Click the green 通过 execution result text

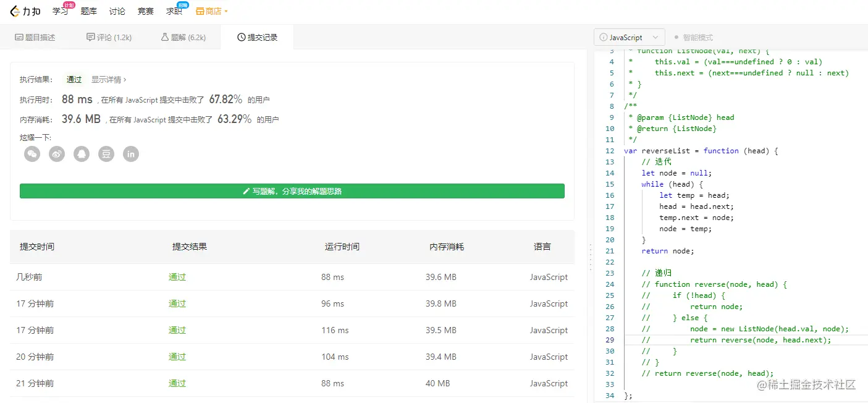pyautogui.click(x=74, y=79)
